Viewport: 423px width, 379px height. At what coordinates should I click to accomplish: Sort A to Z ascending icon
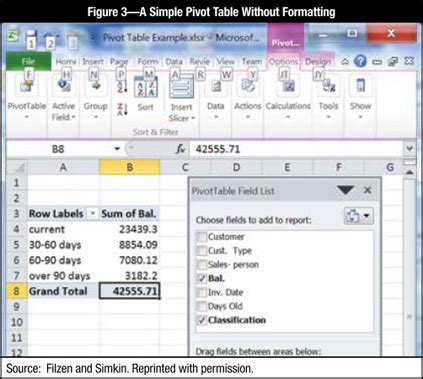pos(122,86)
